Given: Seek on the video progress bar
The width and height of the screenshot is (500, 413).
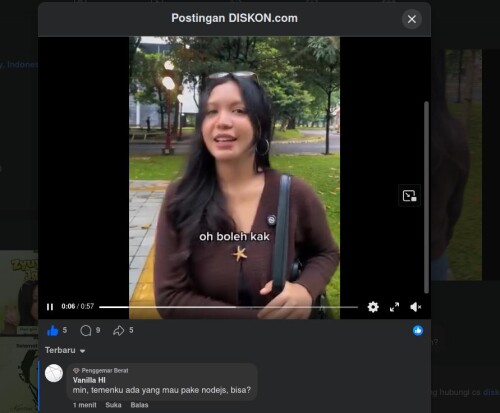Looking at the screenshot, I should pos(228,307).
